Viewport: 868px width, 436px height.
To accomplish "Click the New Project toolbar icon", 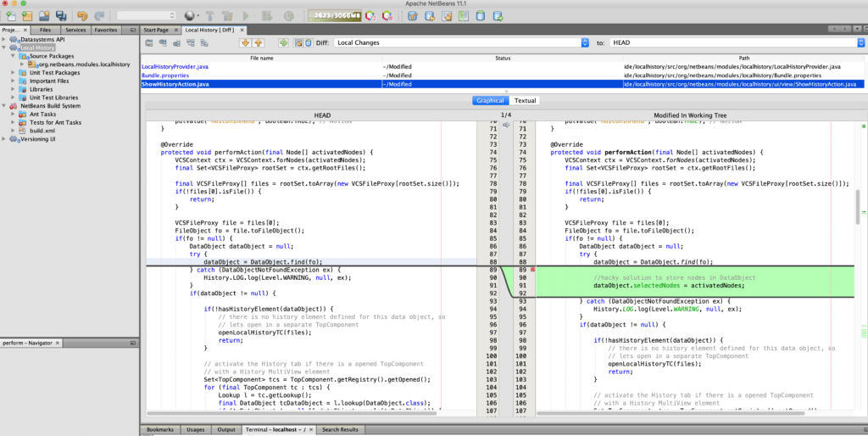I will (x=26, y=15).
